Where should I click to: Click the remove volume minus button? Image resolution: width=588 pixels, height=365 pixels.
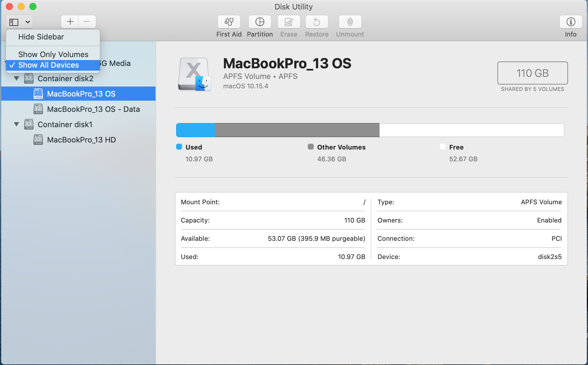(x=87, y=22)
